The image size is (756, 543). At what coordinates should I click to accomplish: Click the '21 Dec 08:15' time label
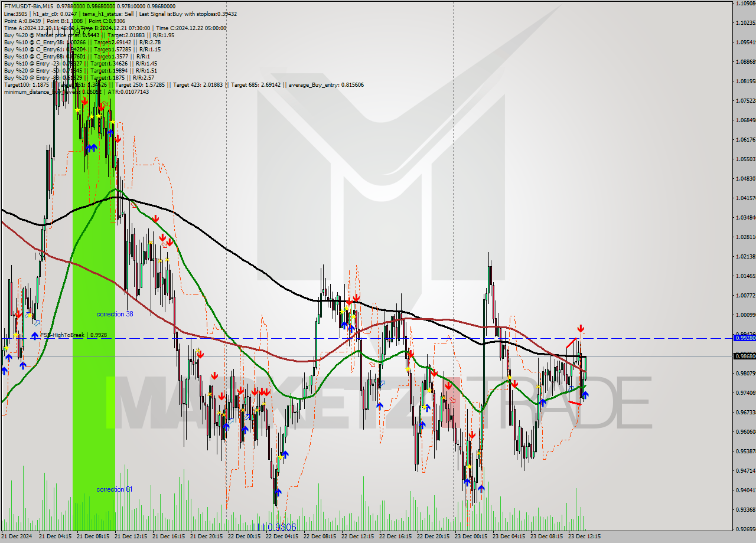tap(93, 537)
